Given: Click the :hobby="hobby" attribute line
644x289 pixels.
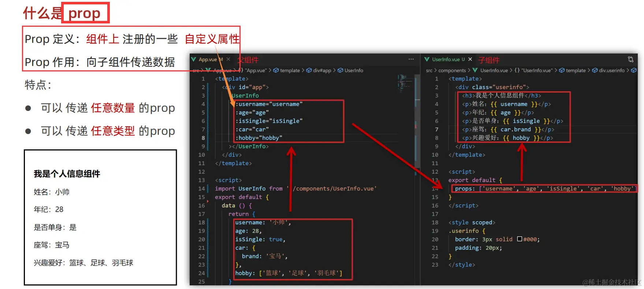Looking at the screenshot, I should (259, 138).
